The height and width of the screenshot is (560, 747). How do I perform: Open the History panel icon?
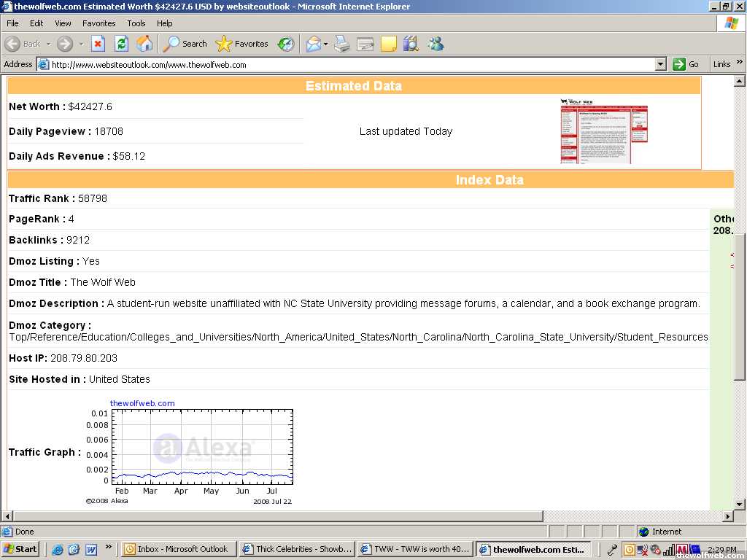286,44
